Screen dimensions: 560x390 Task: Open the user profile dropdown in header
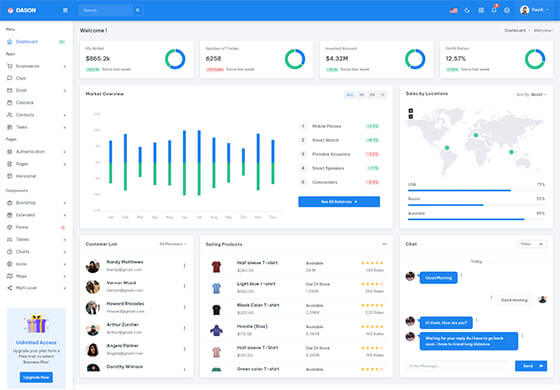point(534,10)
